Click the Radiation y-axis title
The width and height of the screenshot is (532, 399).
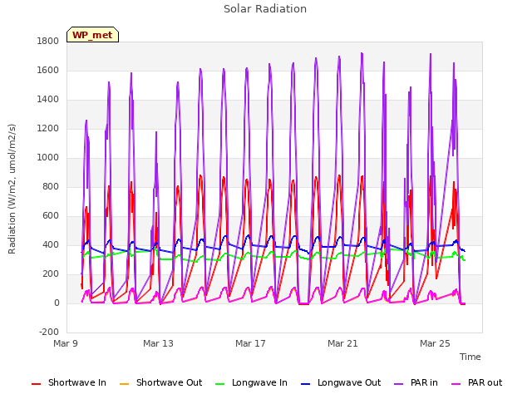pos(12,189)
